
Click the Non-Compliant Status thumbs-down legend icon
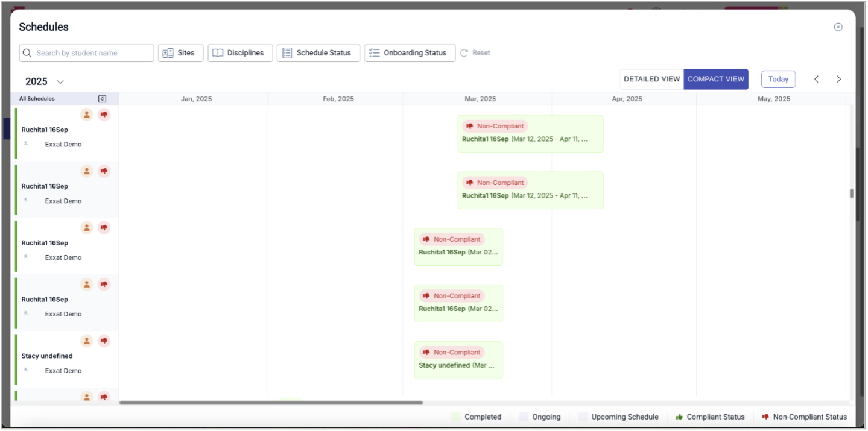765,417
